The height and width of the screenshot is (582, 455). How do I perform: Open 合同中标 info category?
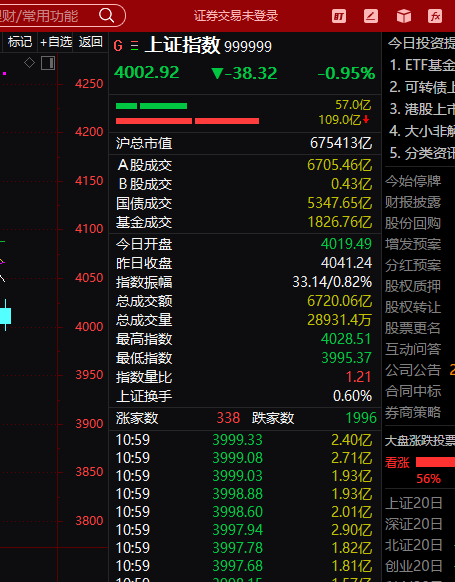tap(413, 391)
